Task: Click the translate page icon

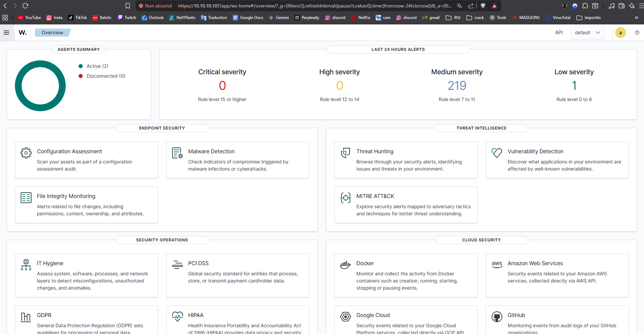Action: coord(459,6)
